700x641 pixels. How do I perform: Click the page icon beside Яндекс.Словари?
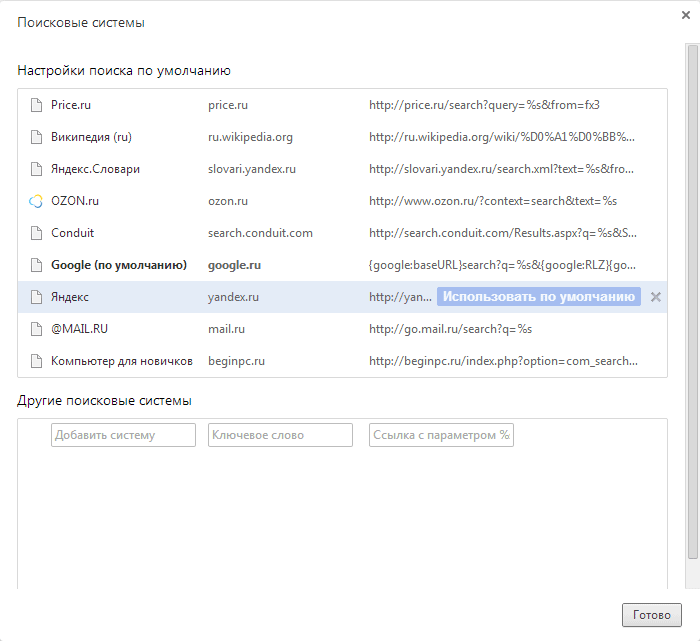point(36,169)
